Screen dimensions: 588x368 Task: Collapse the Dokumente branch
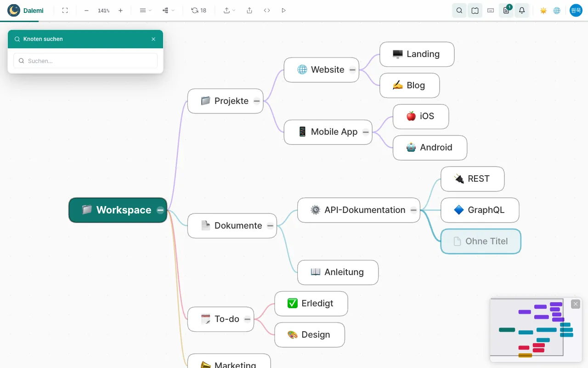[270, 226]
